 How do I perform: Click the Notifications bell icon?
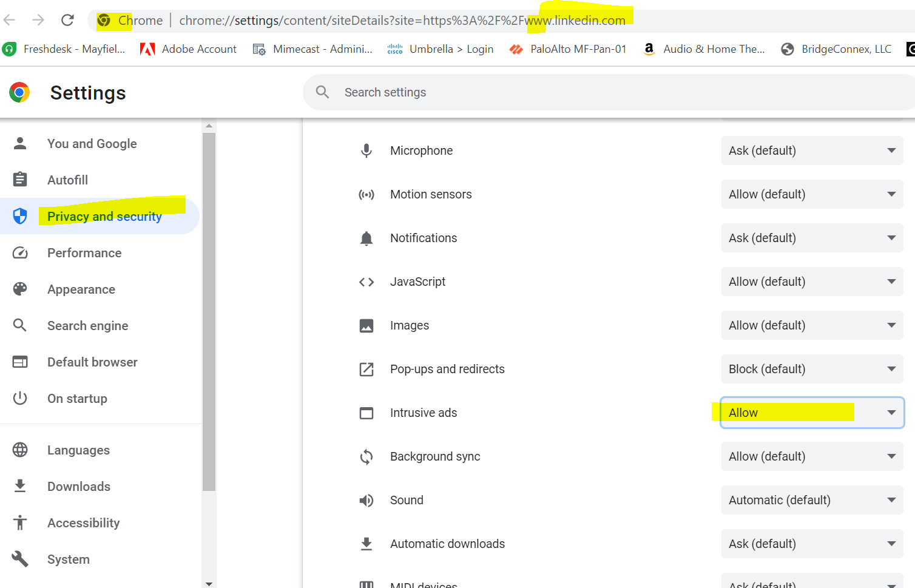tap(366, 238)
